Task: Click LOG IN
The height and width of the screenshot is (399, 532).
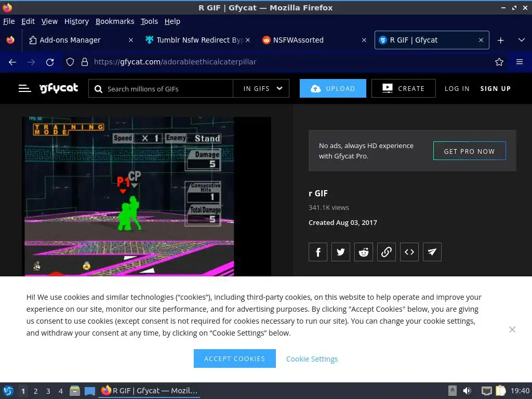Action: click(x=457, y=88)
